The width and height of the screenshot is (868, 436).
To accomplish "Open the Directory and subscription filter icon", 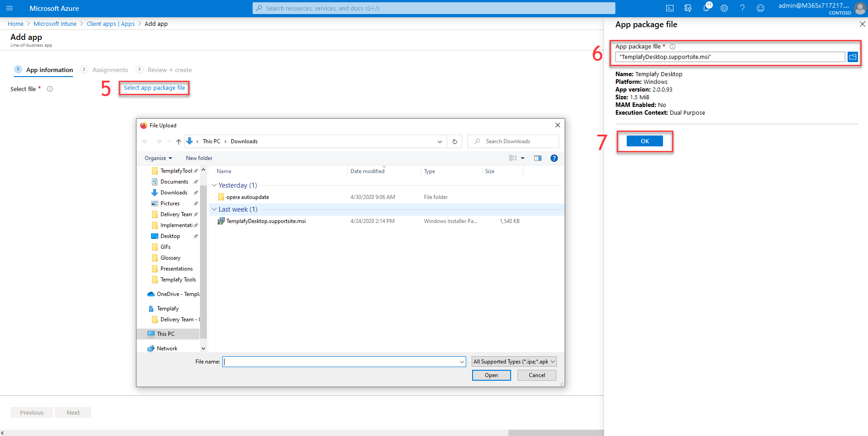I will coord(688,8).
